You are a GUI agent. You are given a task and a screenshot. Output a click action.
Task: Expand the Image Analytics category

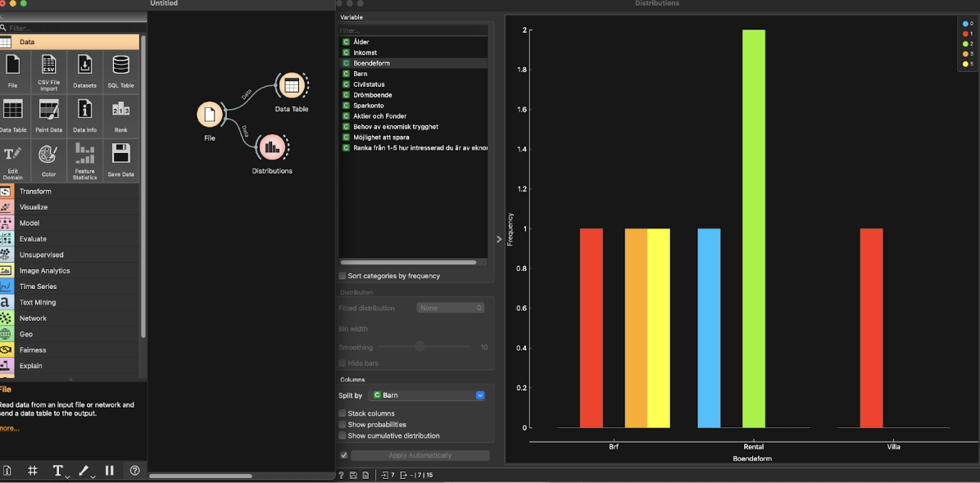coord(70,271)
